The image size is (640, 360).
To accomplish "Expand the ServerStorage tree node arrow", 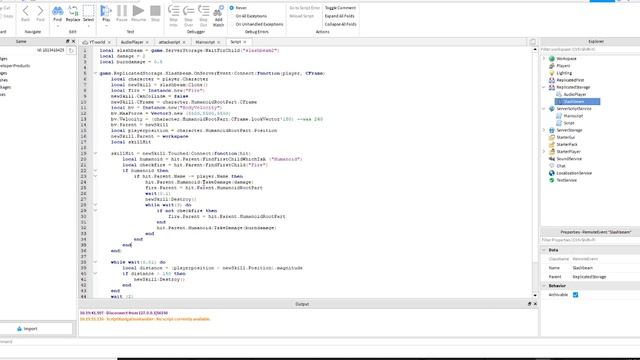I will 544,130.
